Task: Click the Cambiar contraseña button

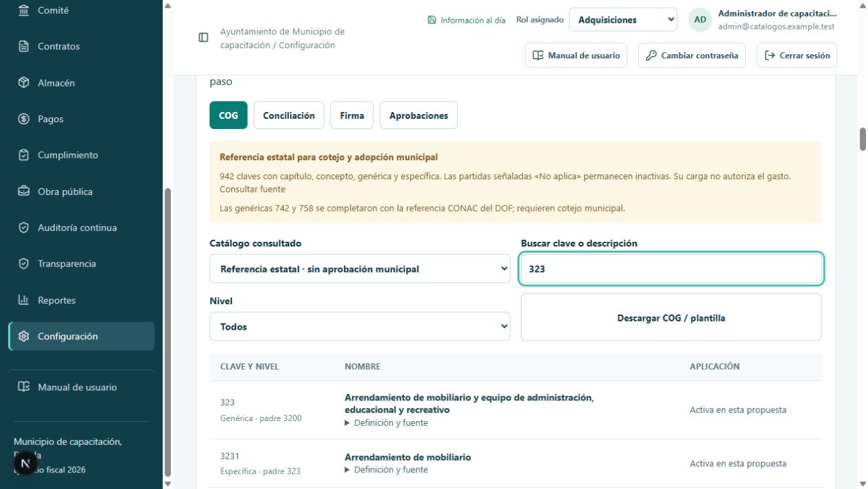Action: point(693,56)
